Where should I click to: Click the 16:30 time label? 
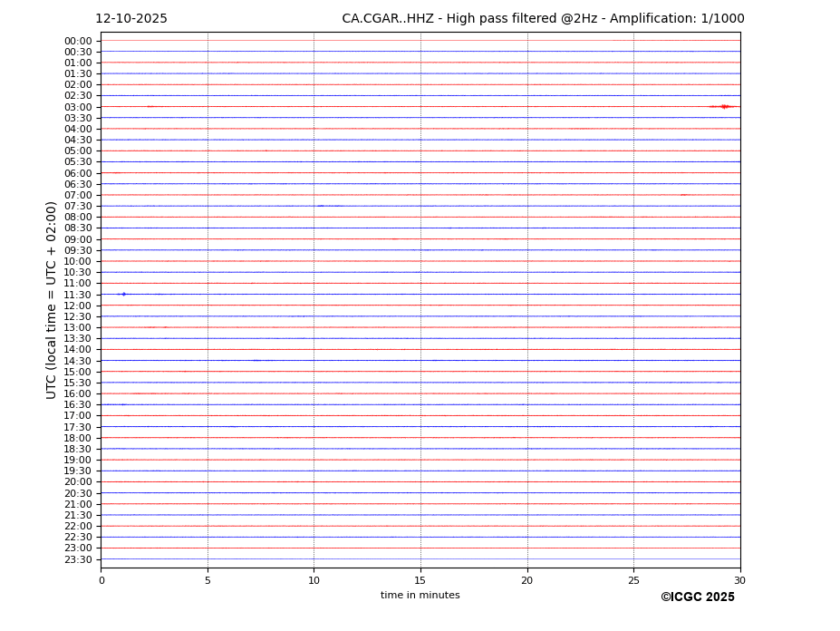tap(78, 404)
